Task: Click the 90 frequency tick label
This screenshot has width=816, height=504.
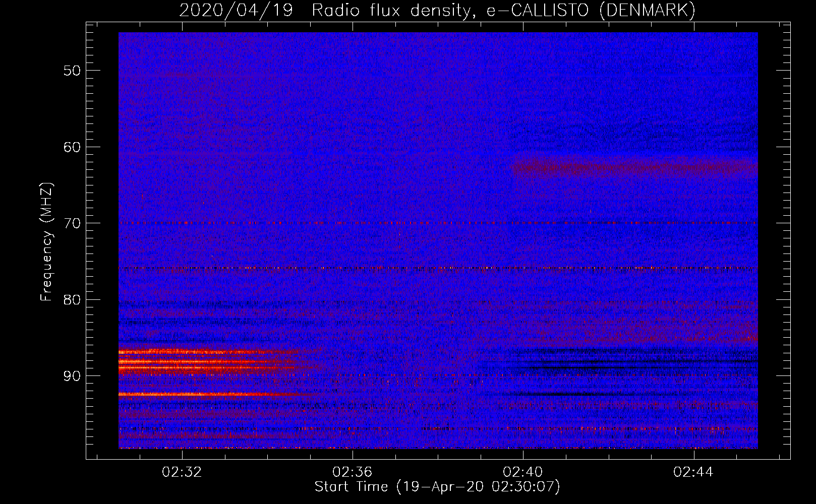Action: [72, 376]
